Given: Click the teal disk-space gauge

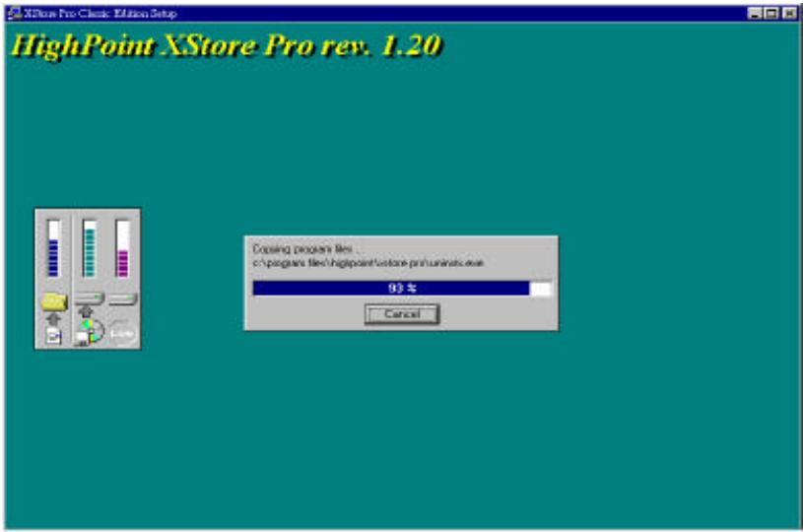Looking at the screenshot, I should coord(89,248).
